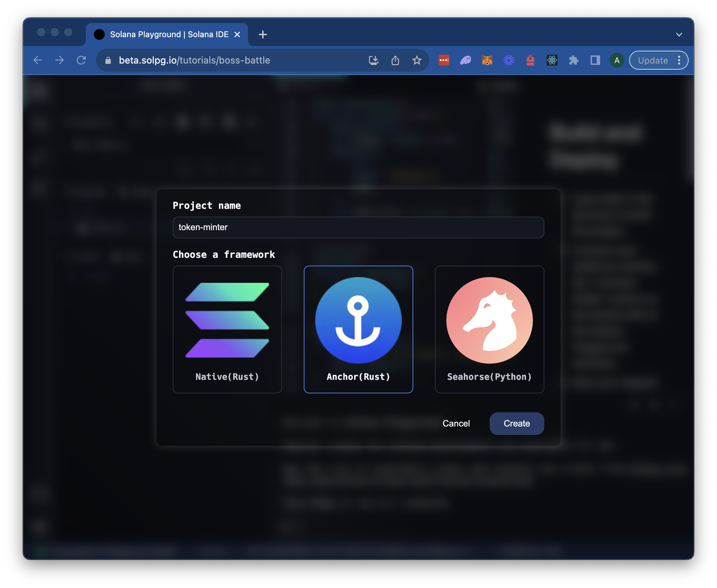Close the Solana Playground tab
This screenshot has height=588, width=717.
238,34
